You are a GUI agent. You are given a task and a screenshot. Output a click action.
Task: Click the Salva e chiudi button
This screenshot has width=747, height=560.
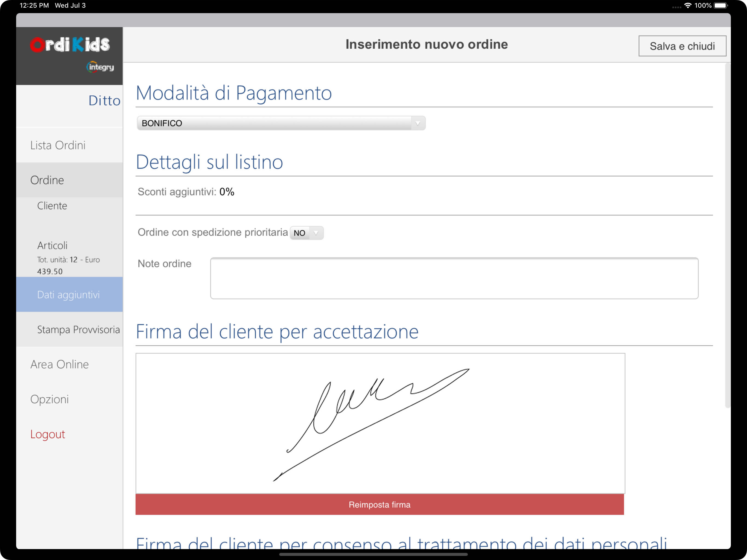(x=682, y=46)
